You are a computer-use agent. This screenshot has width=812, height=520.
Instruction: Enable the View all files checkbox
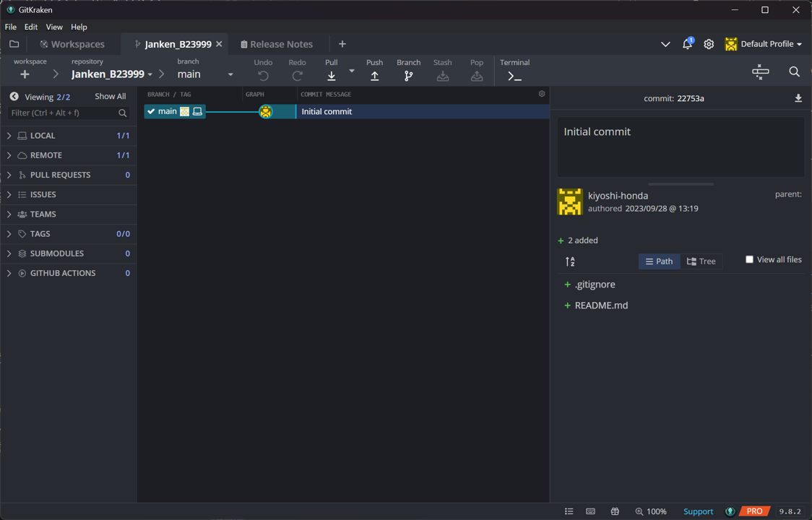point(749,259)
